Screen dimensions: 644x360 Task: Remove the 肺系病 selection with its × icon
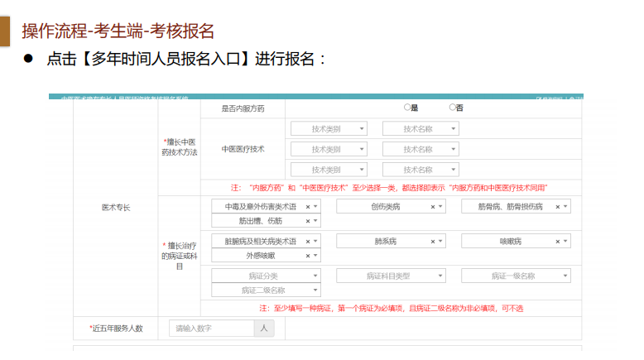tap(432, 242)
